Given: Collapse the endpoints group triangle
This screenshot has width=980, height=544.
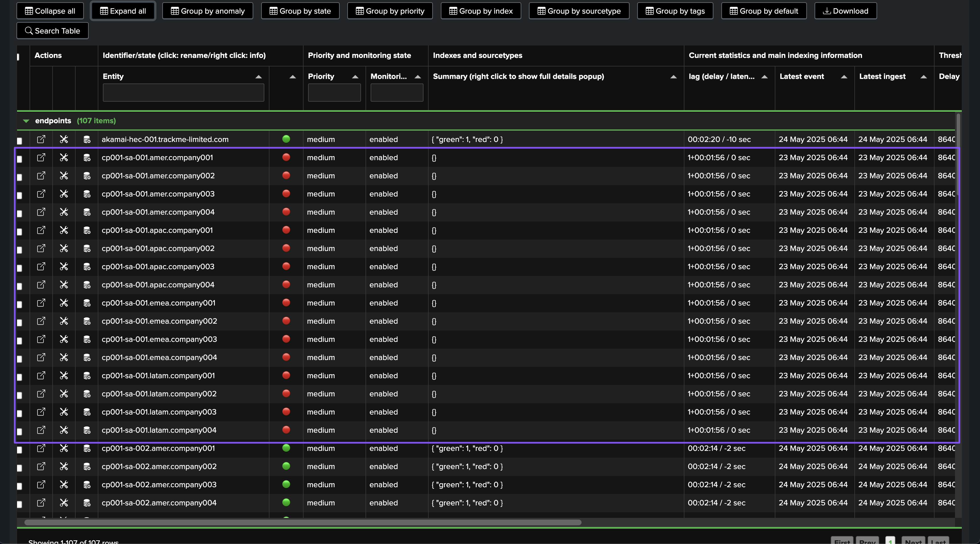Looking at the screenshot, I should (x=26, y=121).
